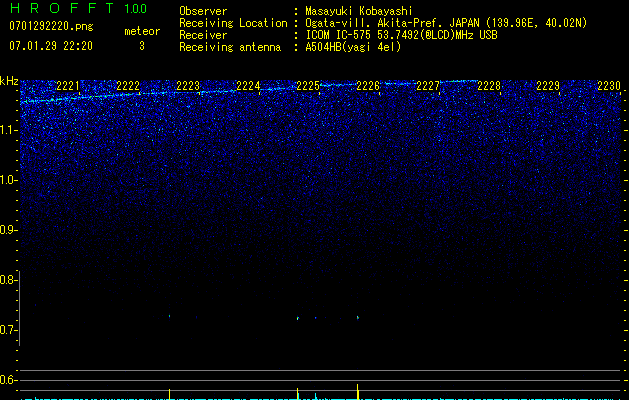629x400 pixels.
Task: Click the 0.7 kHz frequency axis label
Action: 8,330
